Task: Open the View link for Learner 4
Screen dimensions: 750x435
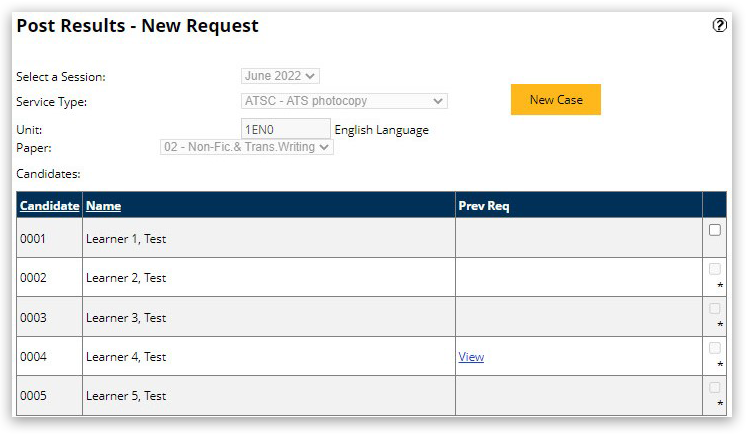Action: coord(471,357)
